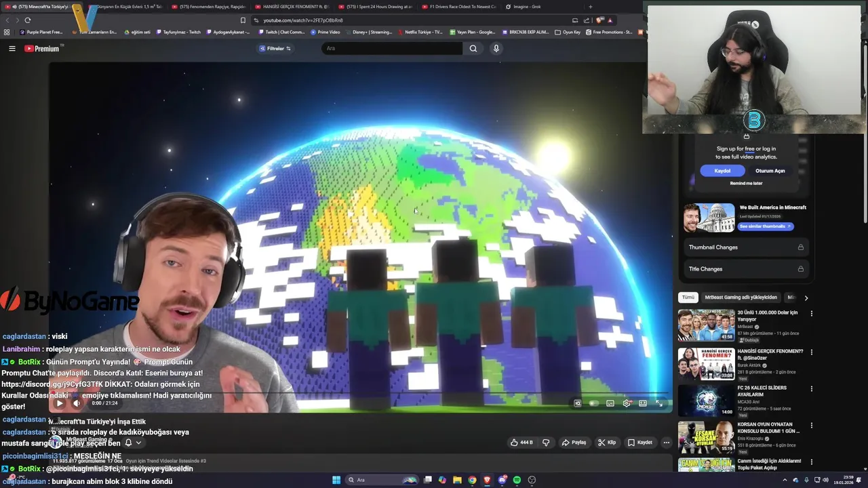Open options menu for 'HANGİSİ GERÇEK FENOMEN??' video

tap(811, 352)
